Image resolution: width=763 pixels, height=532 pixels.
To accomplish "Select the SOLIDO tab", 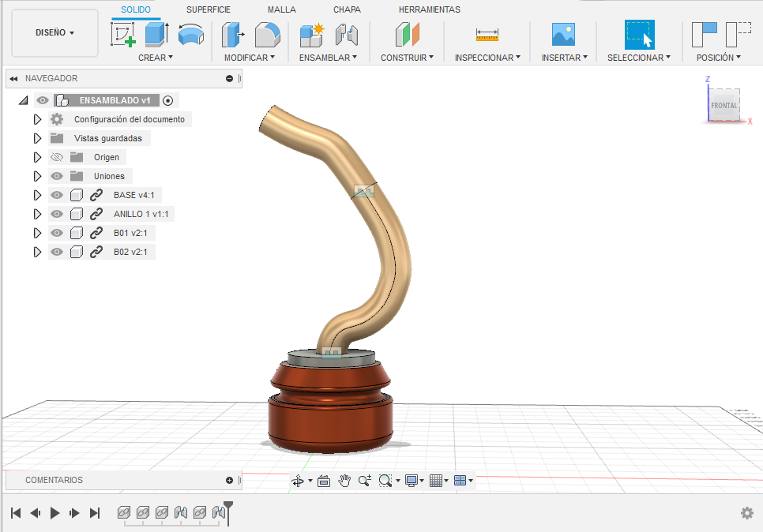I will click(136, 9).
